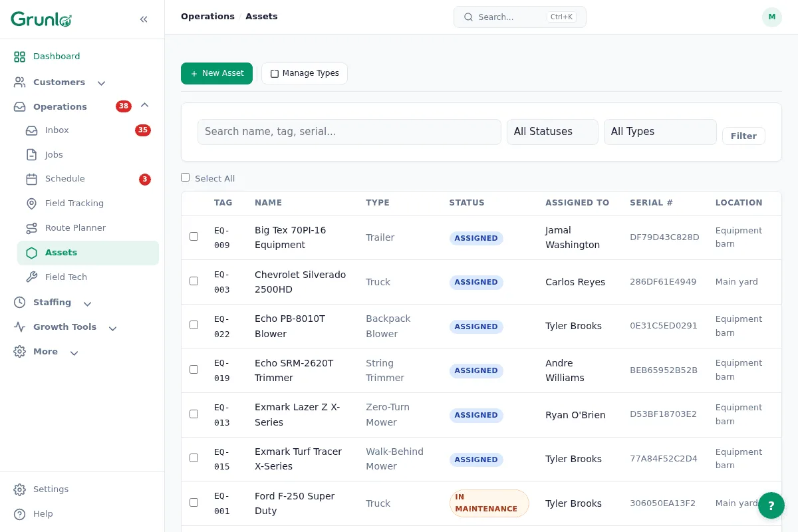The width and height of the screenshot is (798, 532).
Task: Collapse the Operations section chevron
Action: pyautogui.click(x=144, y=106)
